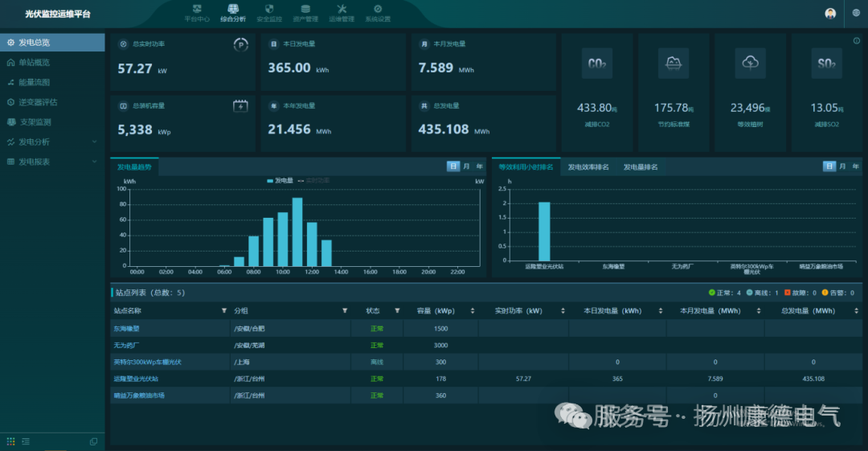The image size is (868, 451).
Task: Click the info icon above SO2 card
Action: coord(857,41)
